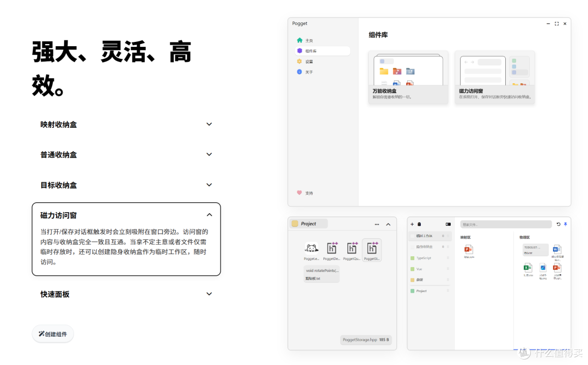Click the 搜索文件 search field
Image resolution: width=588 pixels, height=365 pixels.
point(506,225)
